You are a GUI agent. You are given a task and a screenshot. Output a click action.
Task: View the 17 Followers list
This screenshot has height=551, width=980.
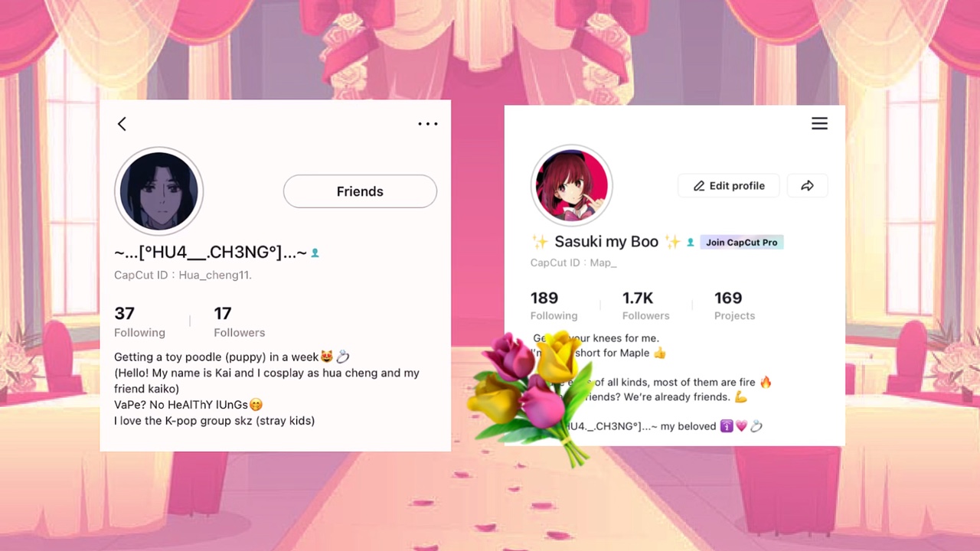pos(239,321)
